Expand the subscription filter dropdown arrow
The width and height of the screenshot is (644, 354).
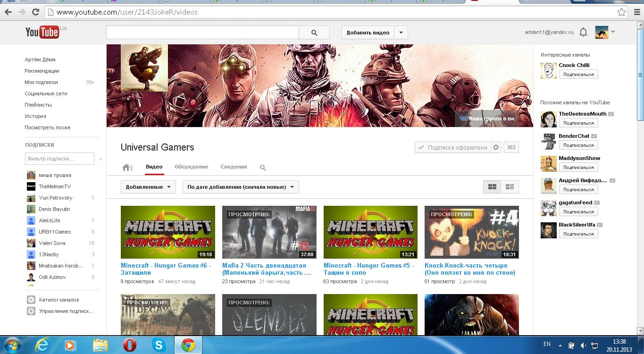click(x=100, y=159)
